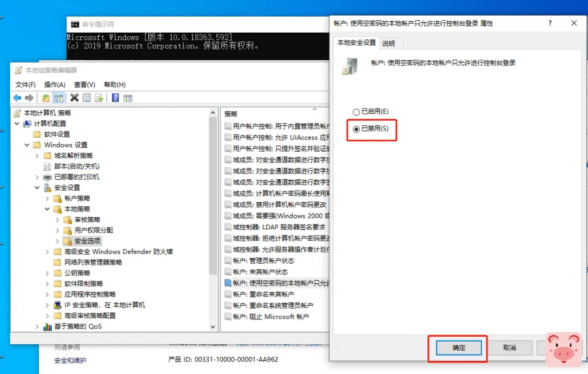Click the Export List toolbar icon
This screenshot has height=374, width=588.
click(x=99, y=98)
